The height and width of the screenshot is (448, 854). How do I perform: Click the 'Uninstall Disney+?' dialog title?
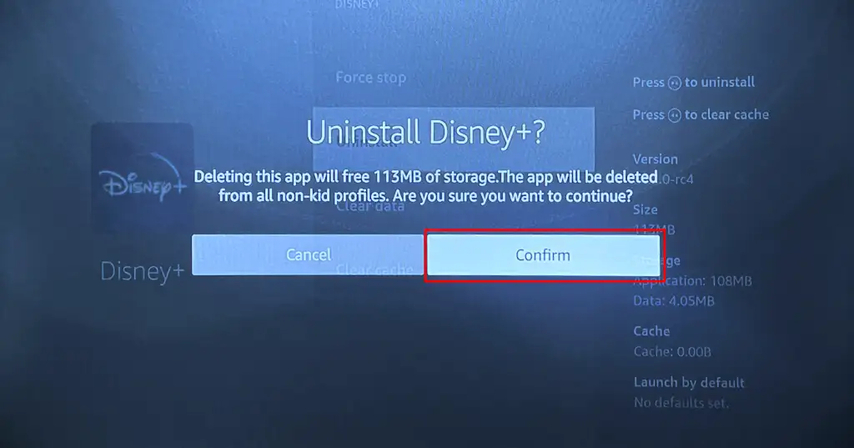tap(425, 133)
